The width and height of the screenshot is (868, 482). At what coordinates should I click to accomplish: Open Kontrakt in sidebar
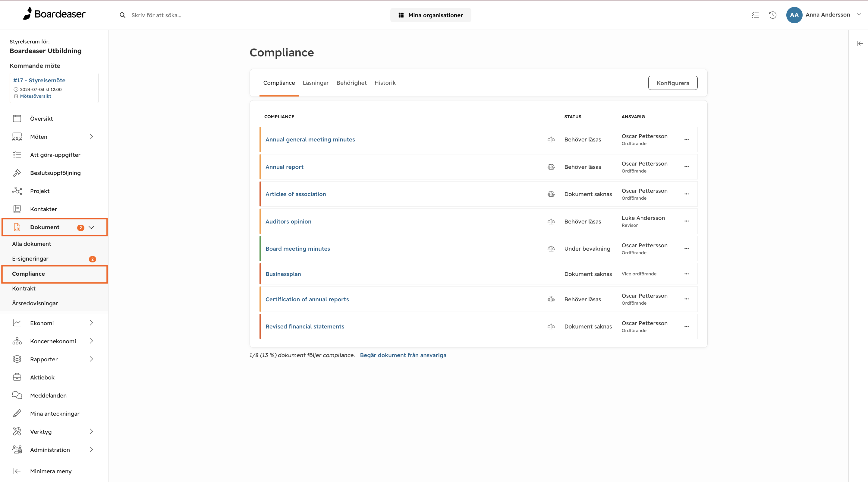pyautogui.click(x=24, y=288)
